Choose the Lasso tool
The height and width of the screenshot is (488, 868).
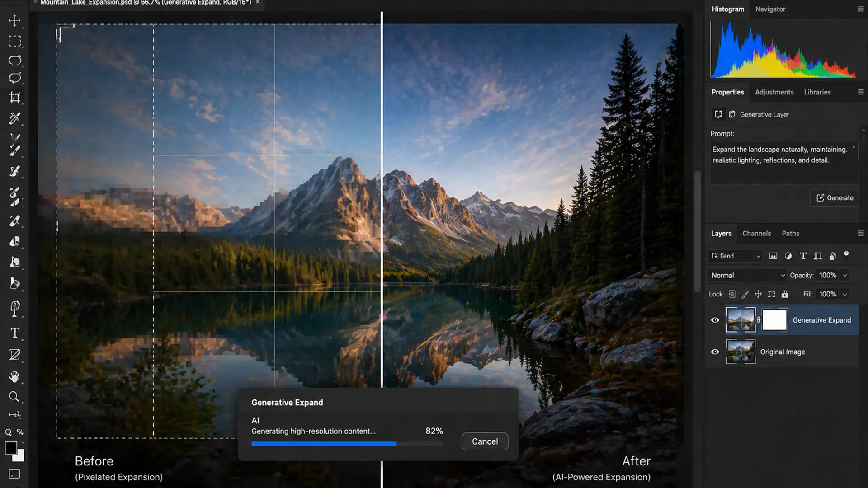(x=15, y=61)
